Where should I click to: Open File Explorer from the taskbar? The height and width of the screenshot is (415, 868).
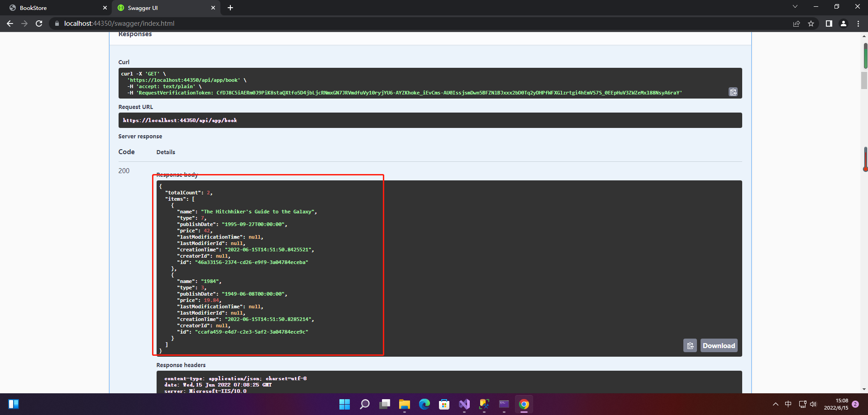404,404
